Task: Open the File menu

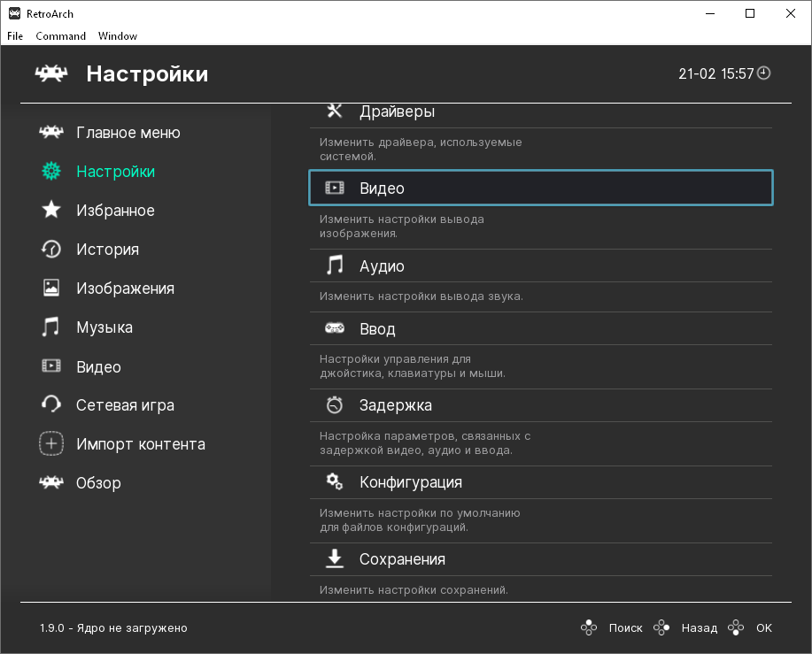Action: click(15, 35)
